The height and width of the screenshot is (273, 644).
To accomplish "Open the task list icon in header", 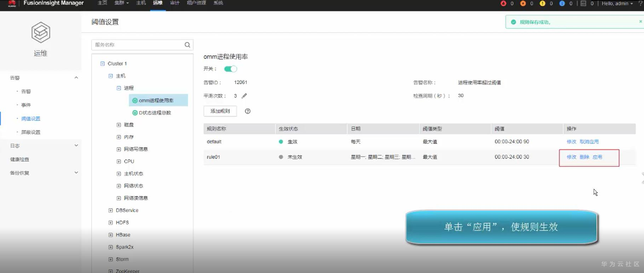I will (x=583, y=4).
